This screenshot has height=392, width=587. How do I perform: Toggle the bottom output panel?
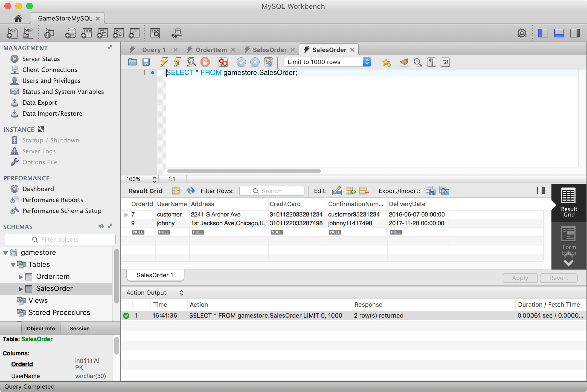point(559,33)
